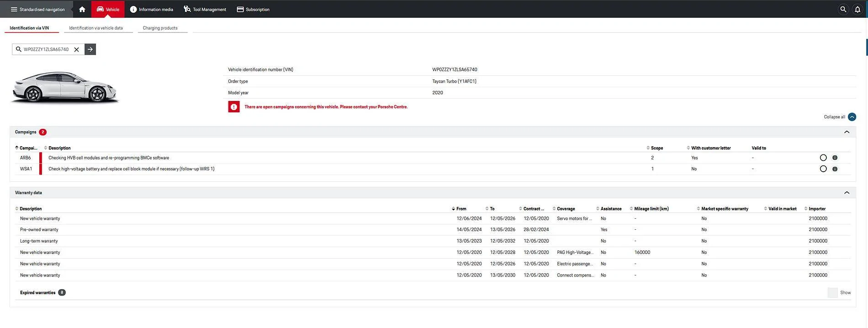Click the red open campaigns warning icon

234,107
